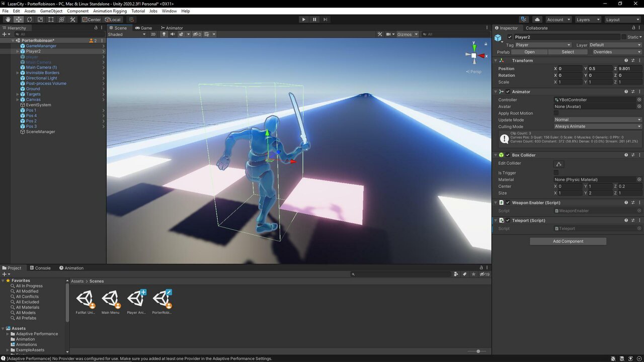Switch to the Collaborate tab
The image size is (644, 362).
[x=536, y=28]
